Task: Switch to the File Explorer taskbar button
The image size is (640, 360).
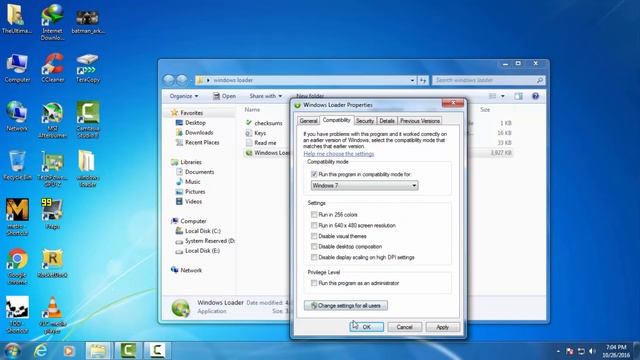Action: coord(98,351)
